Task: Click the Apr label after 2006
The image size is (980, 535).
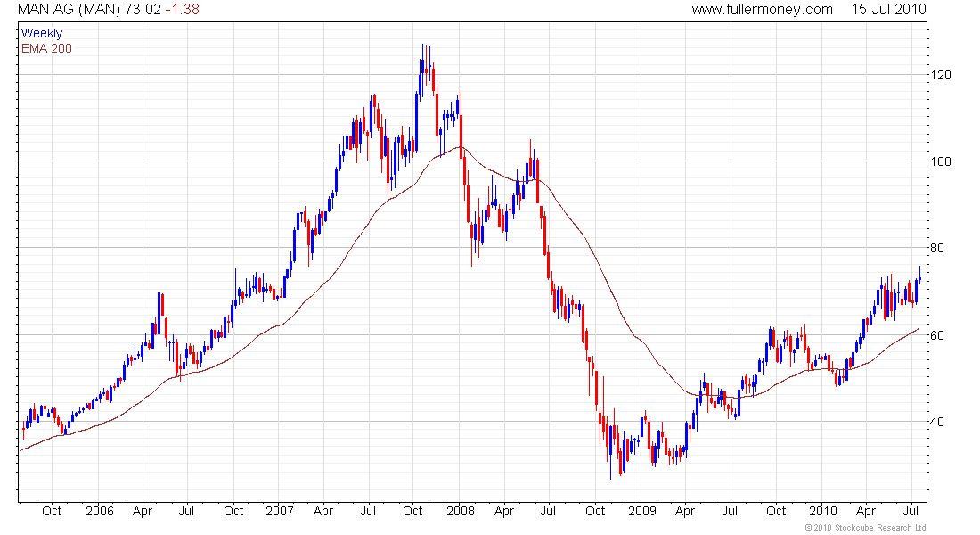Action: point(143,511)
